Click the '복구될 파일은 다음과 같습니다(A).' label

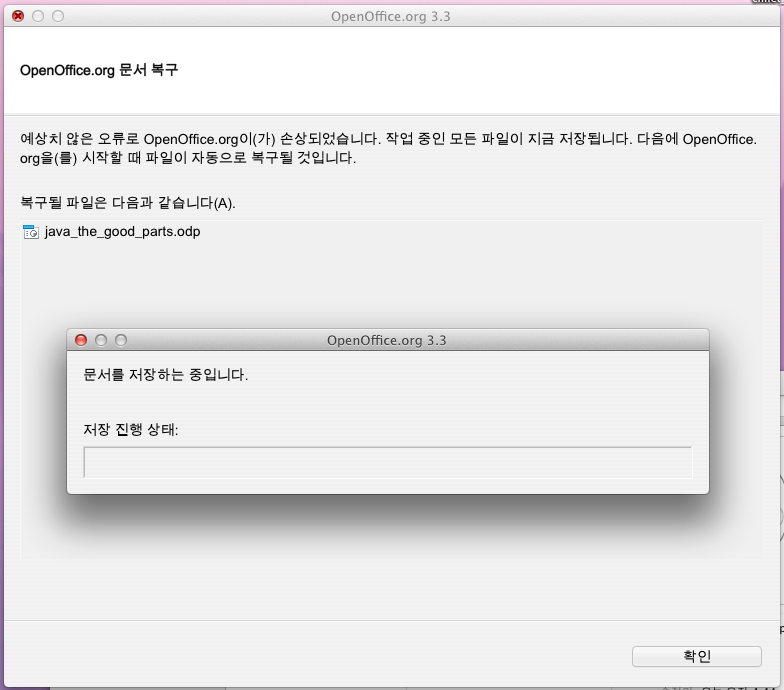click(128, 203)
